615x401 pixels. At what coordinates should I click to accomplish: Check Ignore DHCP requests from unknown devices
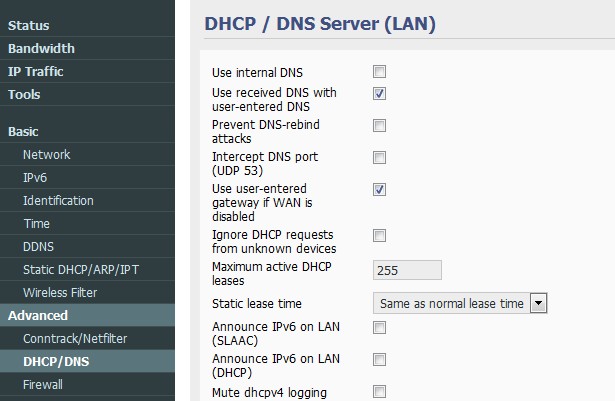click(379, 235)
